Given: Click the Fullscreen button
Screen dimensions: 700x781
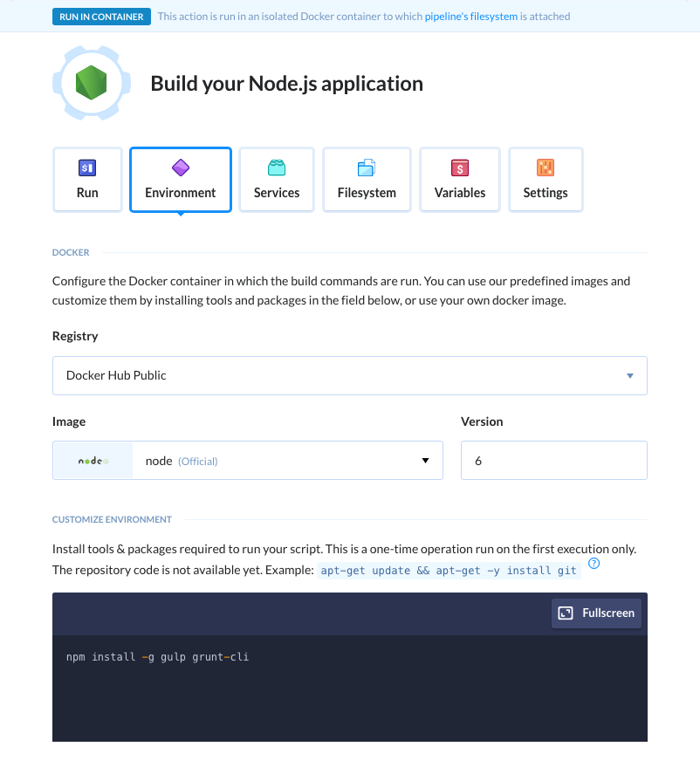Looking at the screenshot, I should pyautogui.click(x=596, y=613).
